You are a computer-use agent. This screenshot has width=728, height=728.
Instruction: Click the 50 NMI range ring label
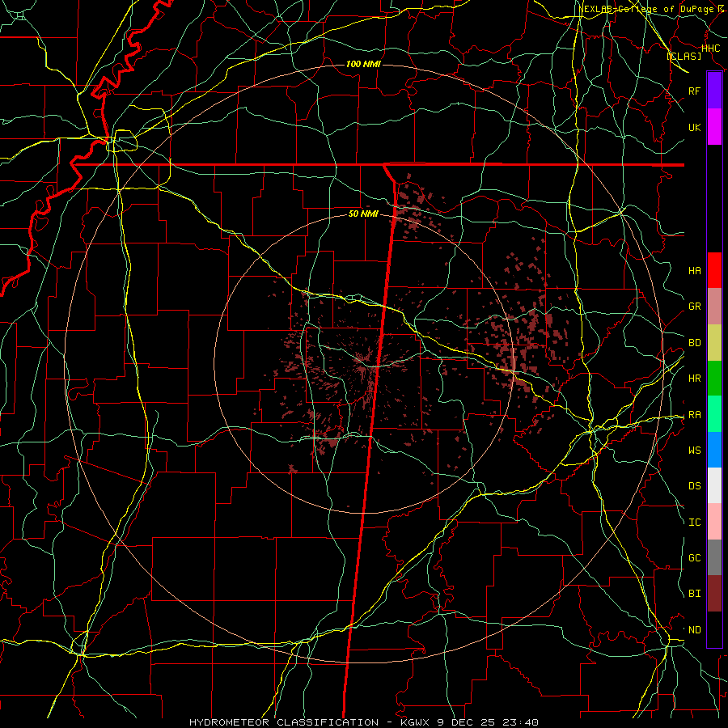[363, 214]
